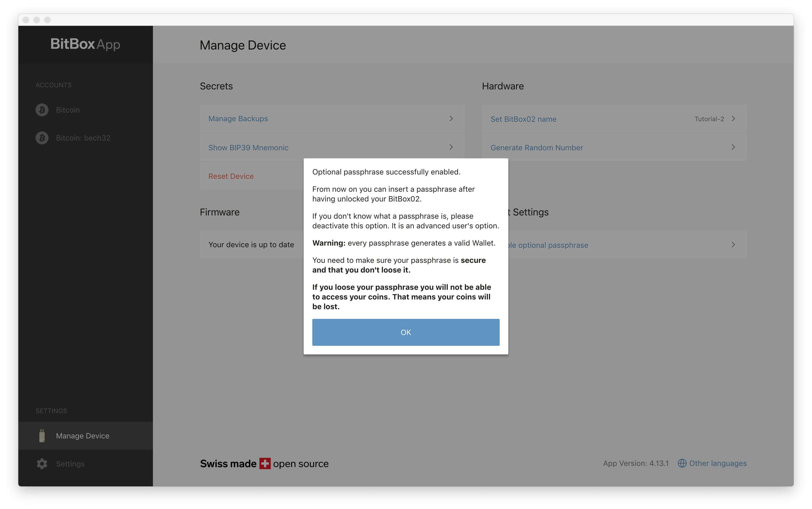
Task: Click the Hardware section heading
Action: 503,86
